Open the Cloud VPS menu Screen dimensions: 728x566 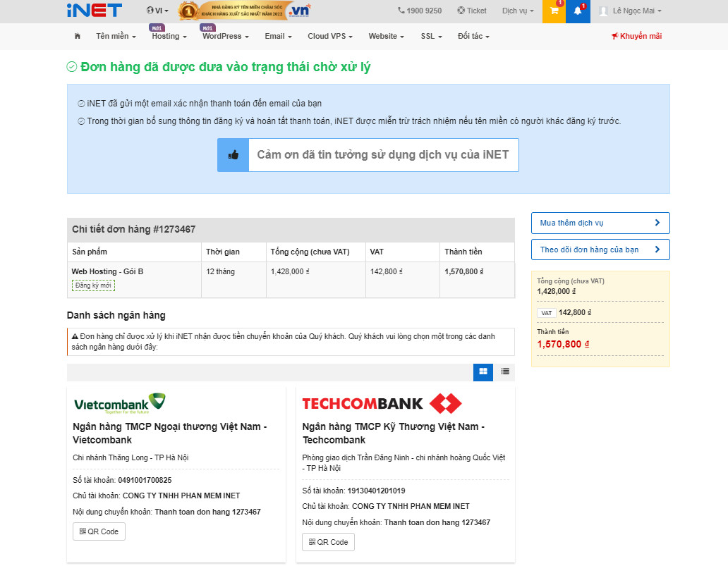coord(329,36)
